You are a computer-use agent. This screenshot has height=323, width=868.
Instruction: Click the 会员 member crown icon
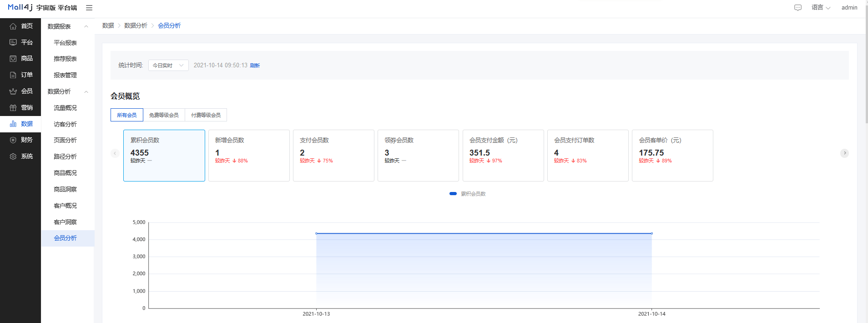click(13, 91)
